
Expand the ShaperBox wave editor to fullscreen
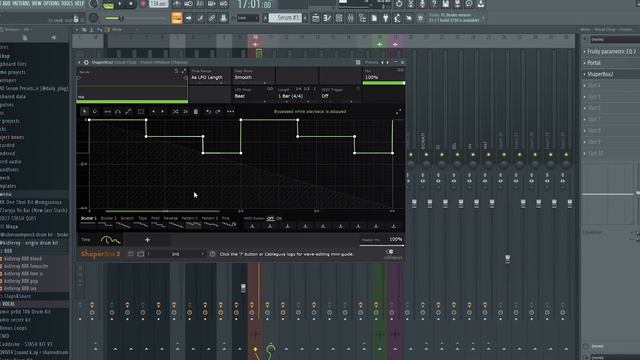coord(398,112)
